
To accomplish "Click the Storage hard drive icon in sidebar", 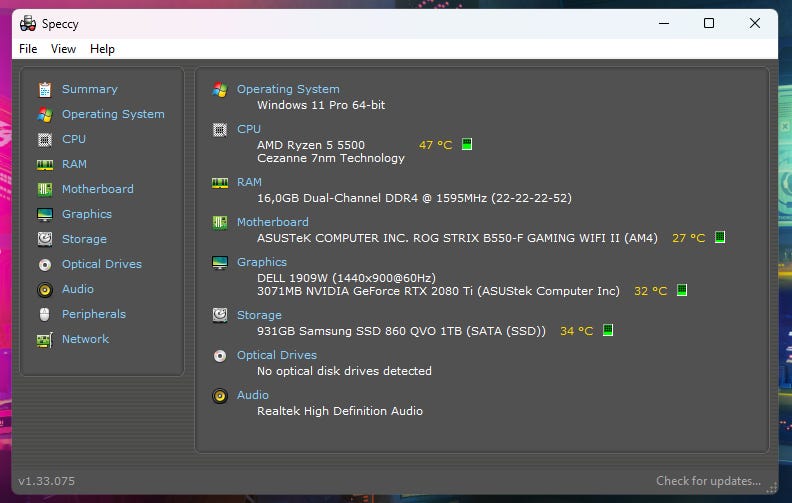I will pyautogui.click(x=45, y=239).
